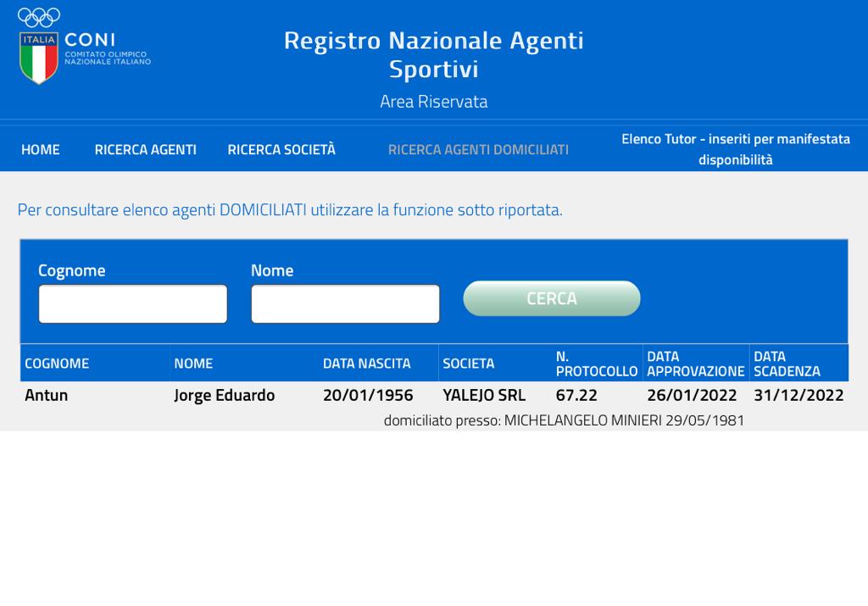Click the COGNOME column header
868x606 pixels.
(57, 364)
